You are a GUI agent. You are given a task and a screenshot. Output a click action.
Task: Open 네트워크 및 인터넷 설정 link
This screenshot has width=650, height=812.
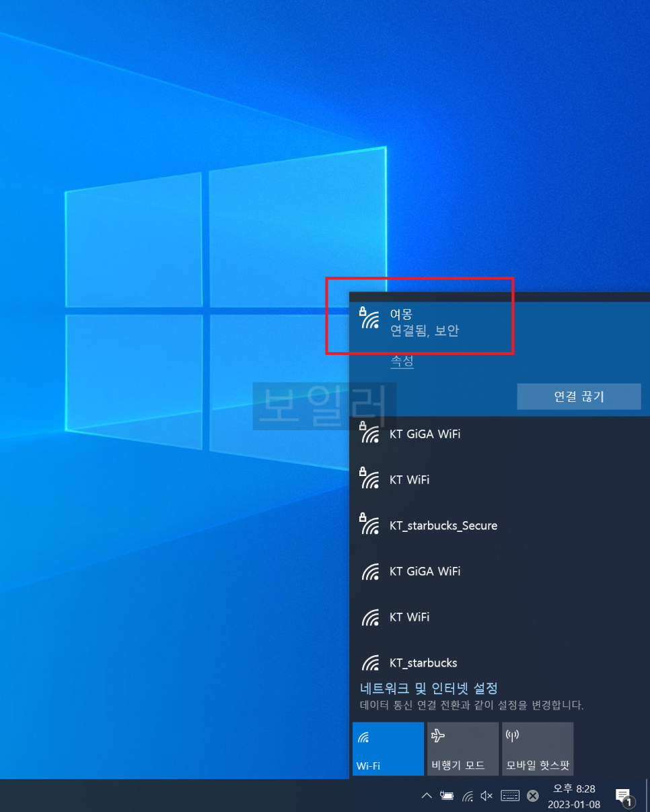pyautogui.click(x=429, y=688)
